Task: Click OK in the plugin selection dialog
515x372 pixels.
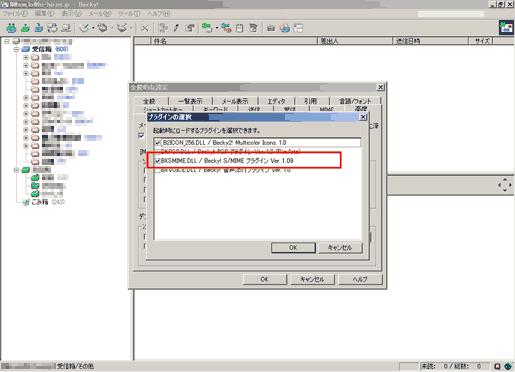Action: coord(293,248)
